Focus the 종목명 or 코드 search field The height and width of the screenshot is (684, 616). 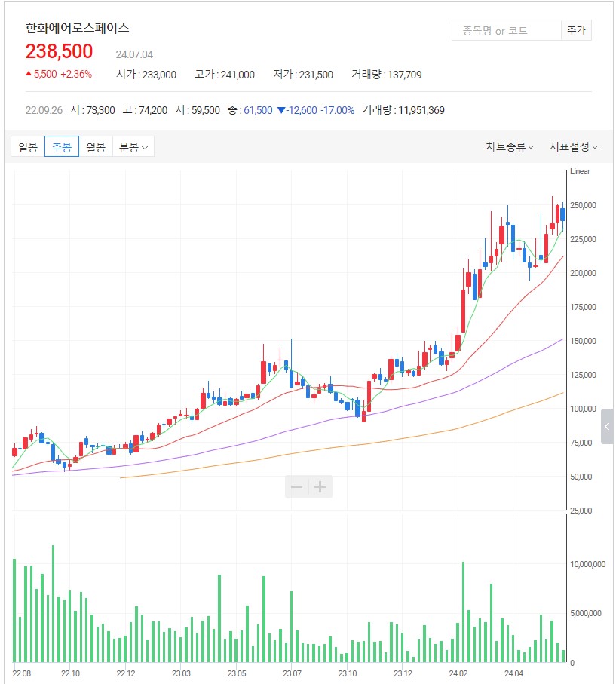pos(506,31)
